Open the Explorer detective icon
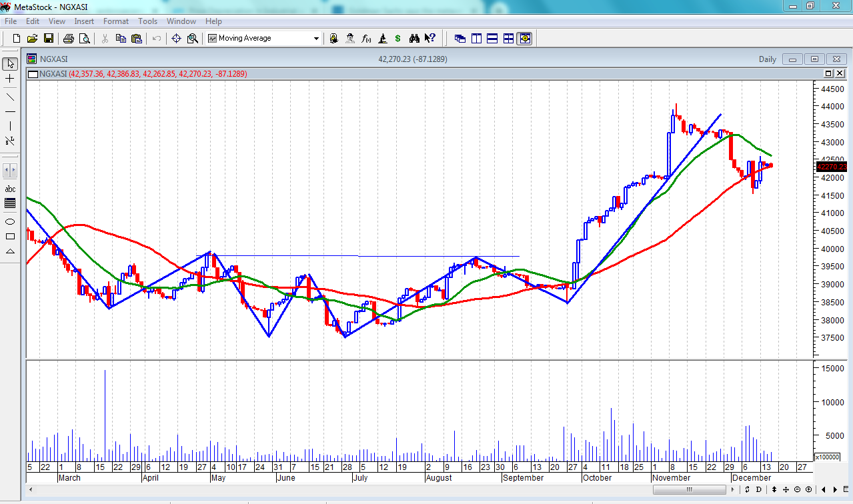This screenshot has height=504, width=853. tap(350, 39)
